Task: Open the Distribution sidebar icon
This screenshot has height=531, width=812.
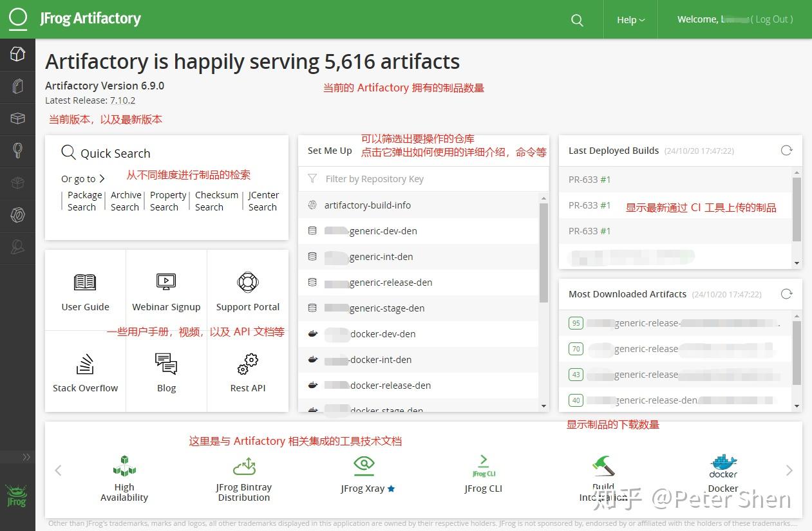Action: click(x=17, y=183)
